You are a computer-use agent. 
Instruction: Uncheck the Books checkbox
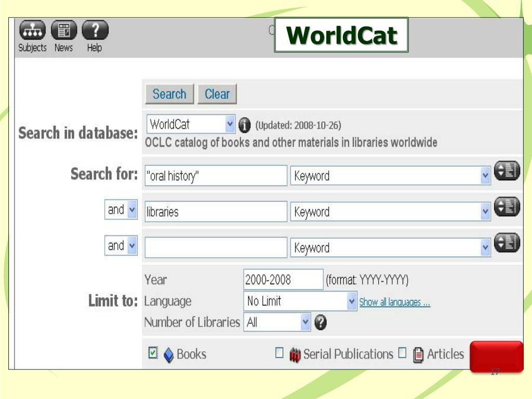pyautogui.click(x=153, y=353)
